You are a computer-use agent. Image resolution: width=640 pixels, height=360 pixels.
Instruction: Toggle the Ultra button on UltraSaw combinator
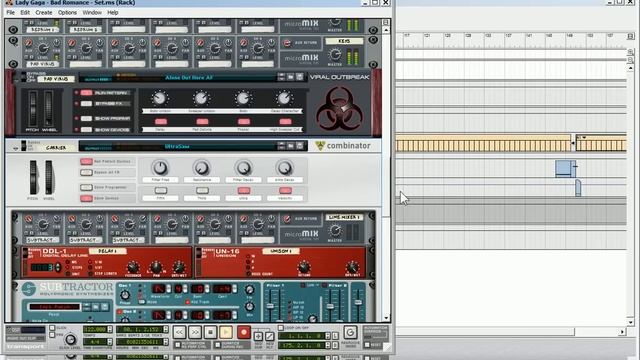click(x=244, y=191)
